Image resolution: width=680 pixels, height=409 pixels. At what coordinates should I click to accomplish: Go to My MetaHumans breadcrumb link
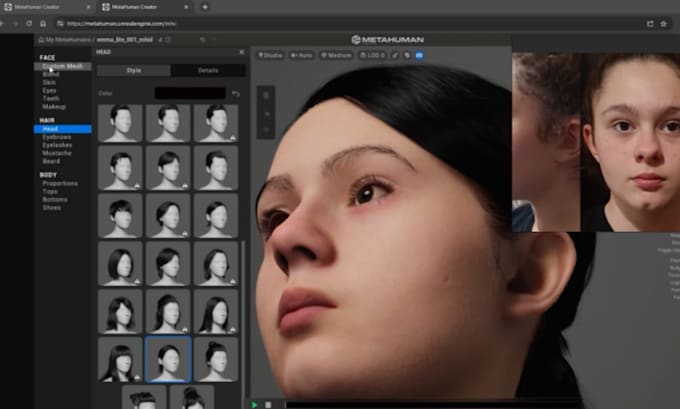tap(65, 39)
